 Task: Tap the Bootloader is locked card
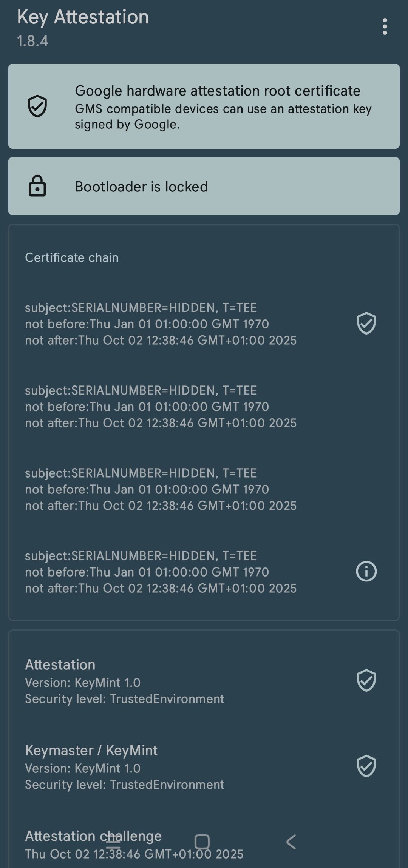[204, 187]
